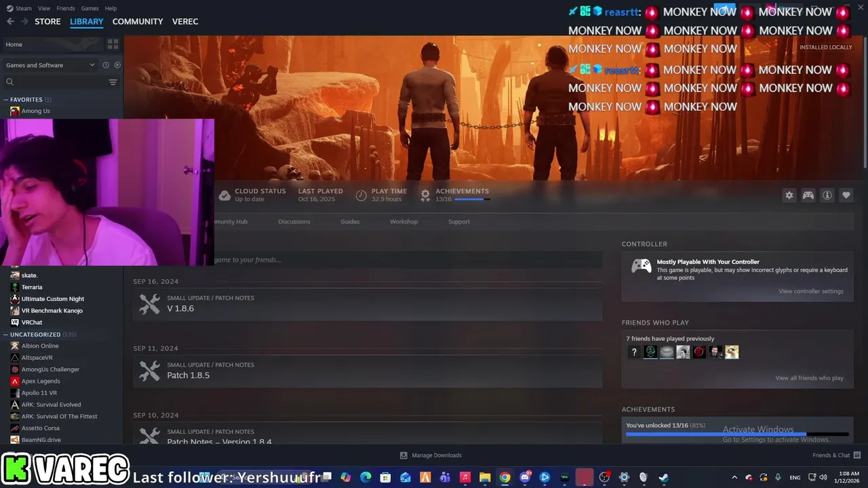The height and width of the screenshot is (488, 868).
Task: Click the Manage Downloads icon
Action: coord(403,455)
